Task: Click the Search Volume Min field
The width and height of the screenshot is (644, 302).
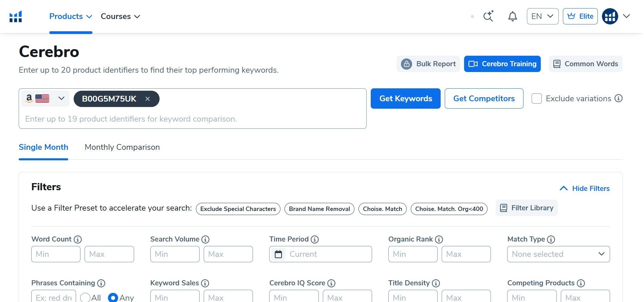Action: pos(175,254)
